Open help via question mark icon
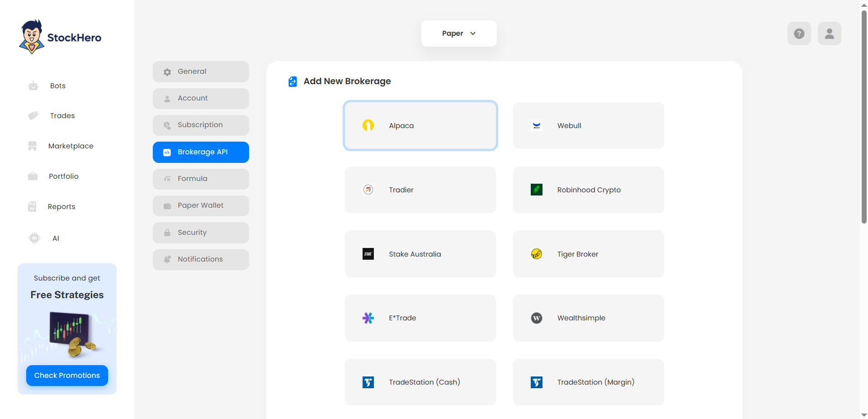Image resolution: width=868 pixels, height=419 pixels. 799,33
